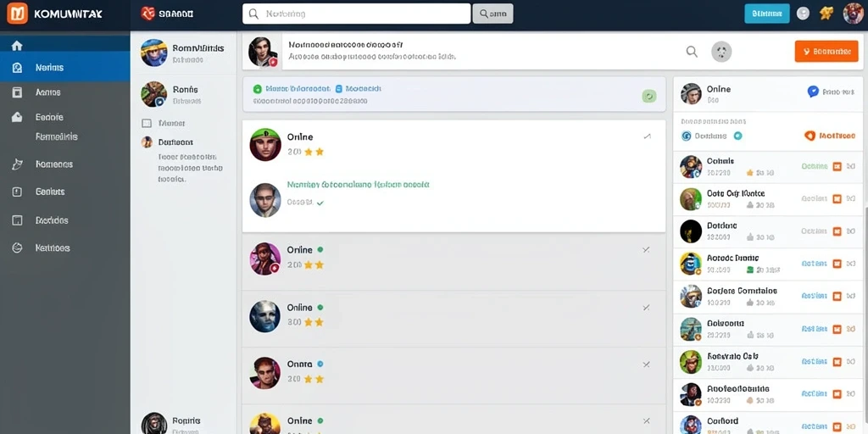Click the orange app logo in top-left corner
Image resolution: width=868 pixels, height=434 pixels.
pyautogui.click(x=17, y=14)
